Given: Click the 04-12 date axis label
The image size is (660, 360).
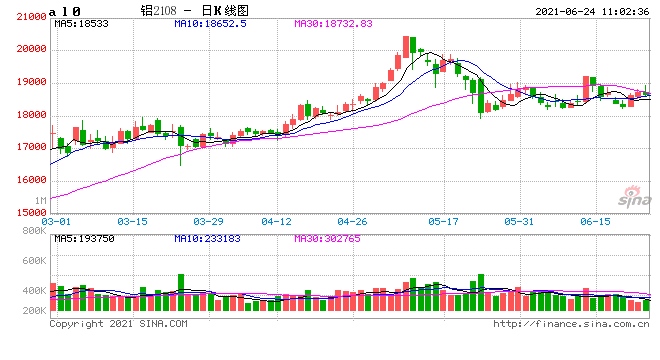Looking at the screenshot, I should point(276,221).
